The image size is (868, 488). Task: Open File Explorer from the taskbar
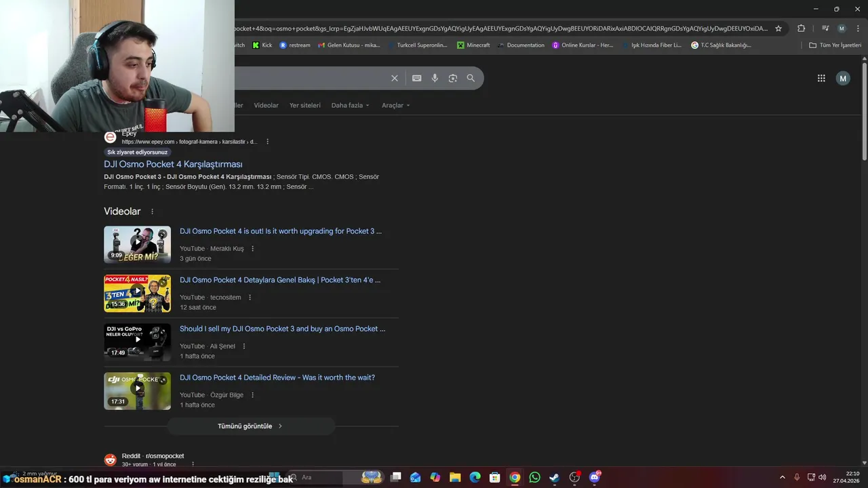pos(455,477)
